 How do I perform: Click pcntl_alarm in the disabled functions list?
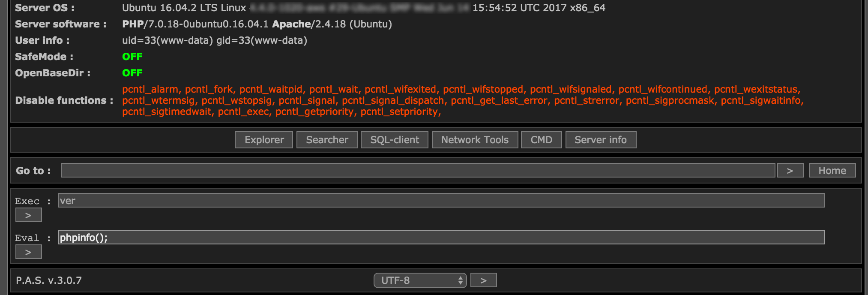click(x=150, y=89)
